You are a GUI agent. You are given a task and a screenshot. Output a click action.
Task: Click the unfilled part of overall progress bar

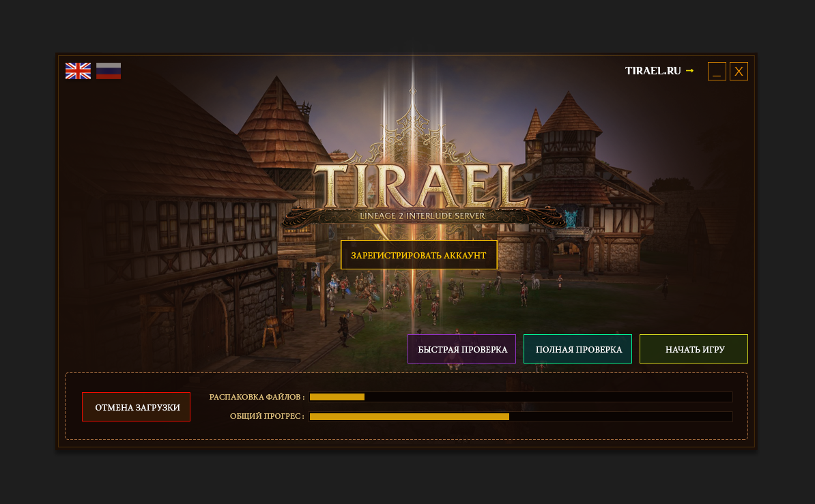620,416
